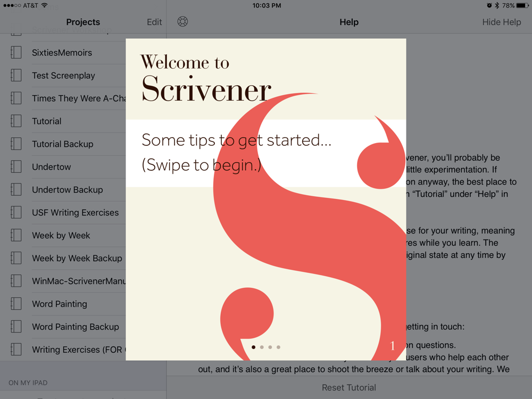
Task: Tap the "10:03 PM" clock in status bar
Action: (x=267, y=5)
